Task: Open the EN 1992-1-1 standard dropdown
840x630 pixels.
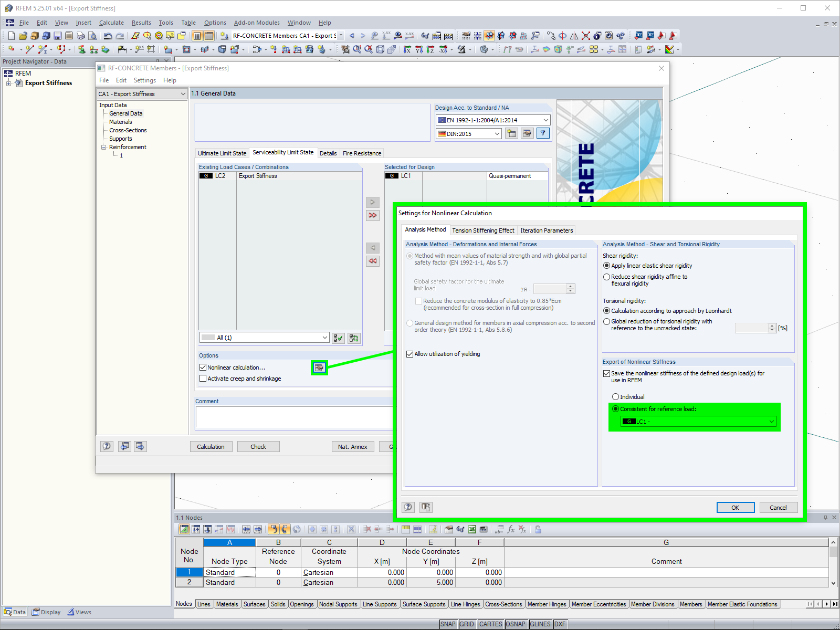Action: pyautogui.click(x=493, y=120)
